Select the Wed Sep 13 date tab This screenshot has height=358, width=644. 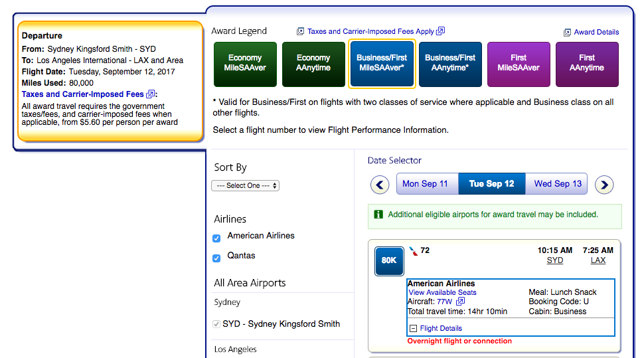558,184
